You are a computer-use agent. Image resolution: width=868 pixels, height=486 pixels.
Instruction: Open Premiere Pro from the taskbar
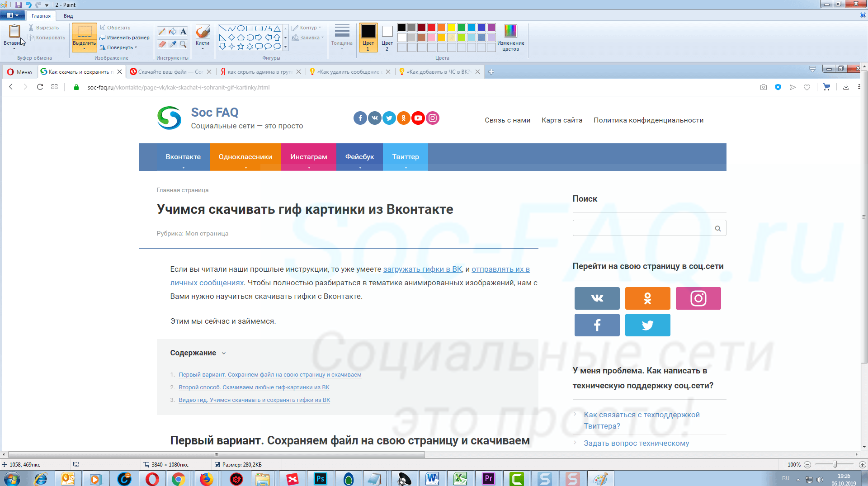coord(488,478)
